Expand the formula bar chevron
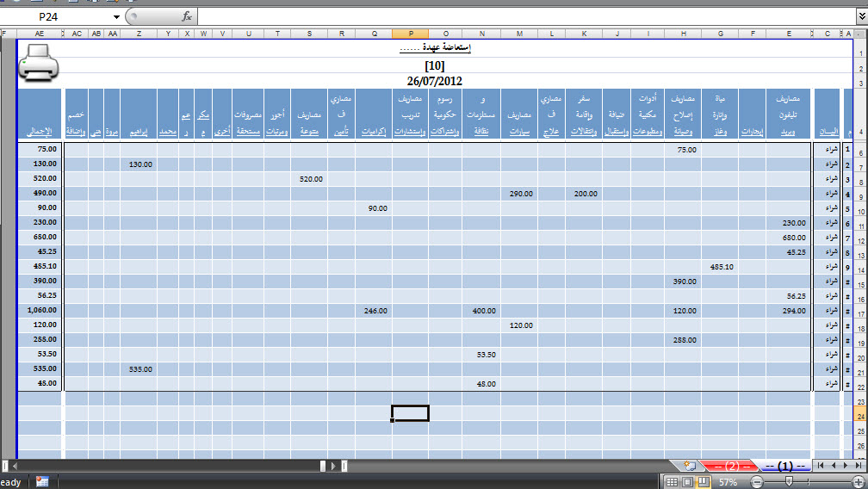Image resolution: width=868 pixels, height=489 pixels. click(862, 16)
